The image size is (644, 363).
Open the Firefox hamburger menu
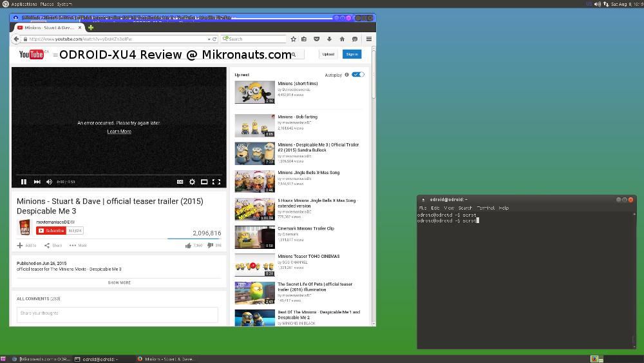click(369, 39)
